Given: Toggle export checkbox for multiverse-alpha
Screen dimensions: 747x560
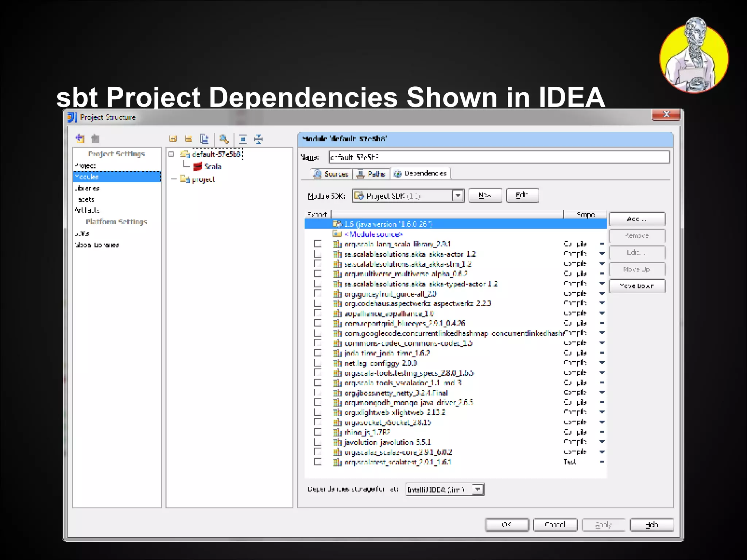Looking at the screenshot, I should pos(318,273).
